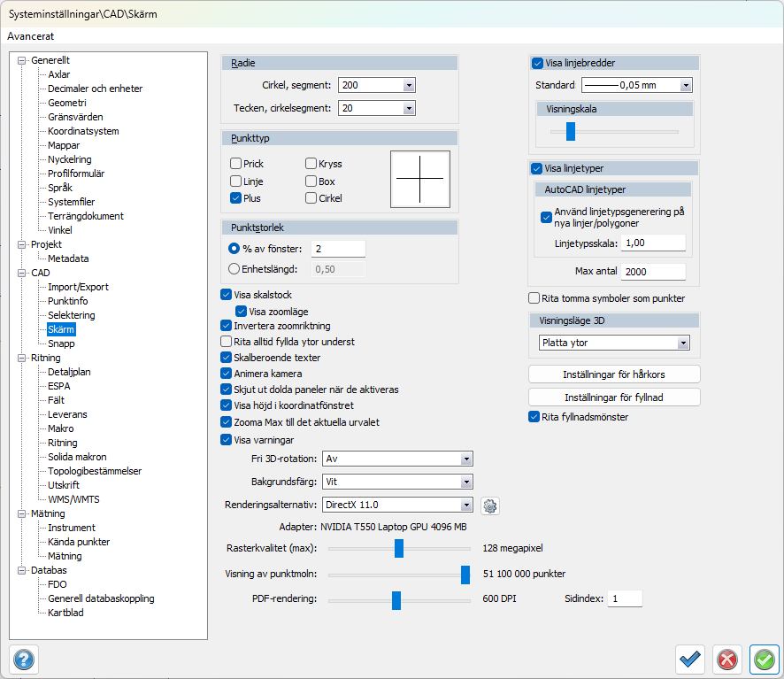The width and height of the screenshot is (784, 679).
Task: Open the Bakgrundsfärg dropdown
Action: pos(397,482)
